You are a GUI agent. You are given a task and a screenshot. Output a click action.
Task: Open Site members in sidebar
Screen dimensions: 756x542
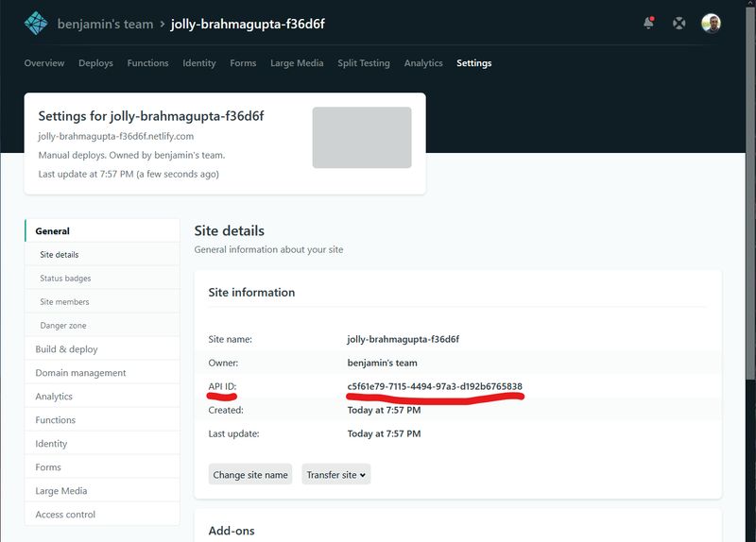coord(102,301)
